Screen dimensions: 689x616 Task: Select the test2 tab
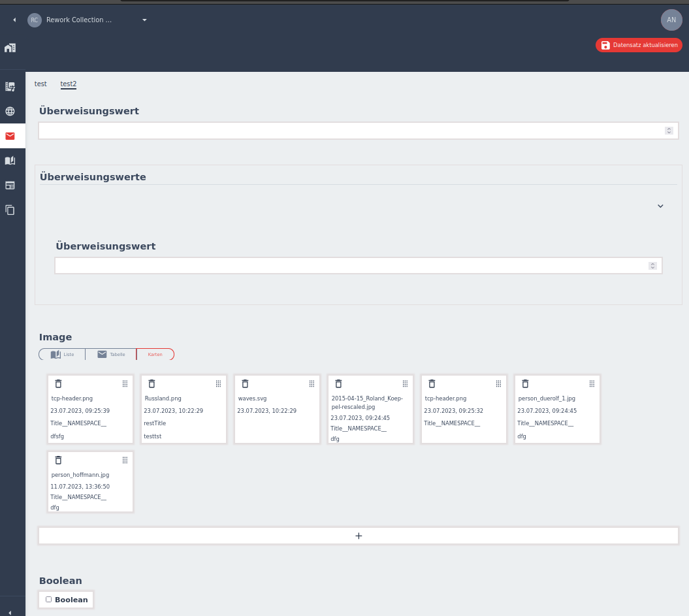[x=69, y=84]
